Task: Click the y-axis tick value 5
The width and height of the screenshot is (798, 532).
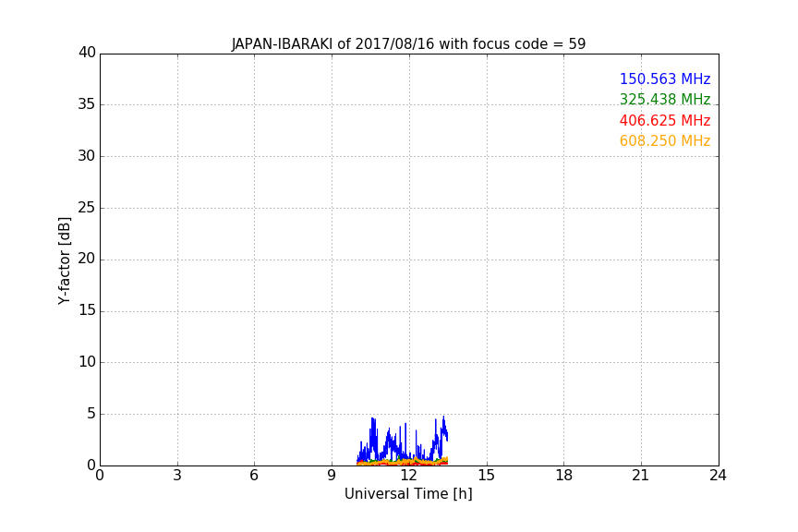Action: click(x=91, y=414)
